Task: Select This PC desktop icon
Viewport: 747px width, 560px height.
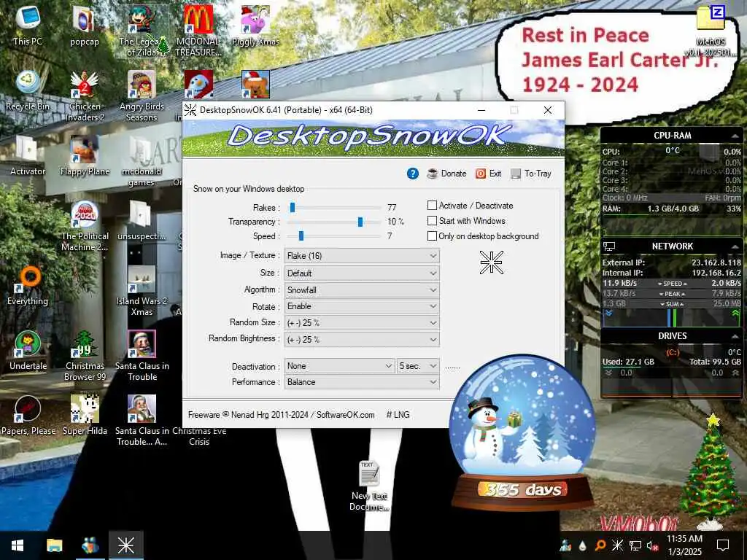Action: (28, 26)
